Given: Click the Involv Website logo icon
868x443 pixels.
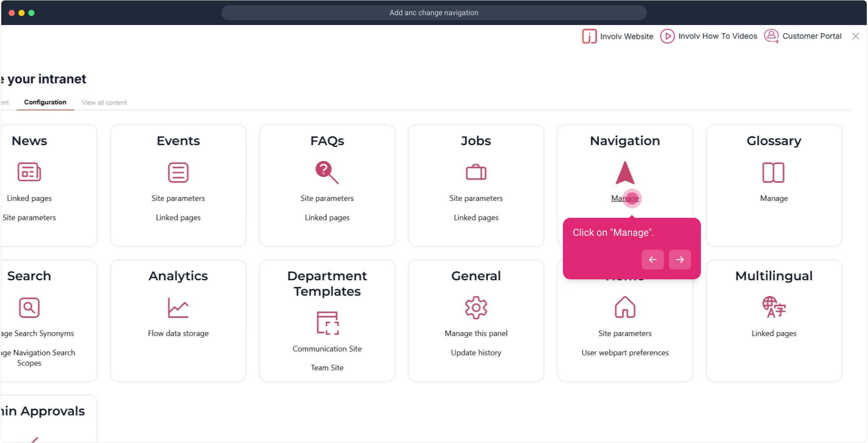Looking at the screenshot, I should pos(589,36).
